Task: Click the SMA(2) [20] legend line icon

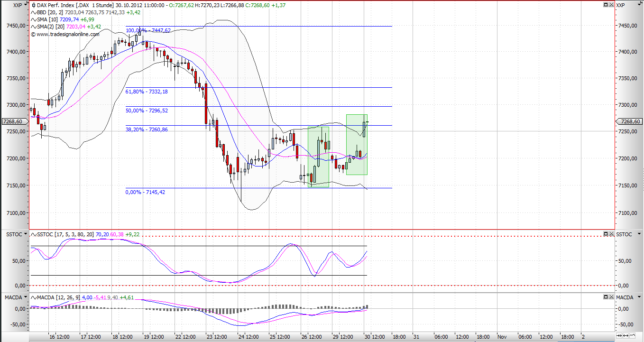Action: point(34,27)
